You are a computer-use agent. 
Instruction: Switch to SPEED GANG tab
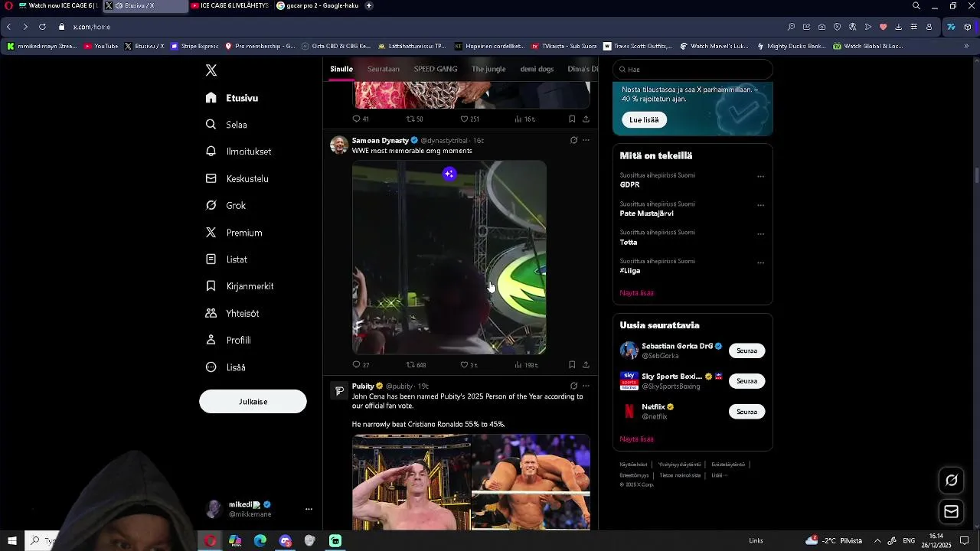436,69
